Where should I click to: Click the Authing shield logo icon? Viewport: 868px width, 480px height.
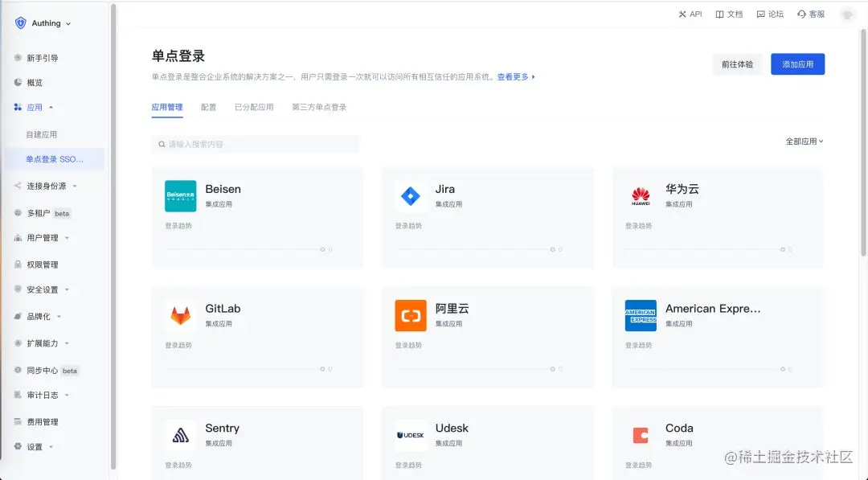tap(20, 23)
